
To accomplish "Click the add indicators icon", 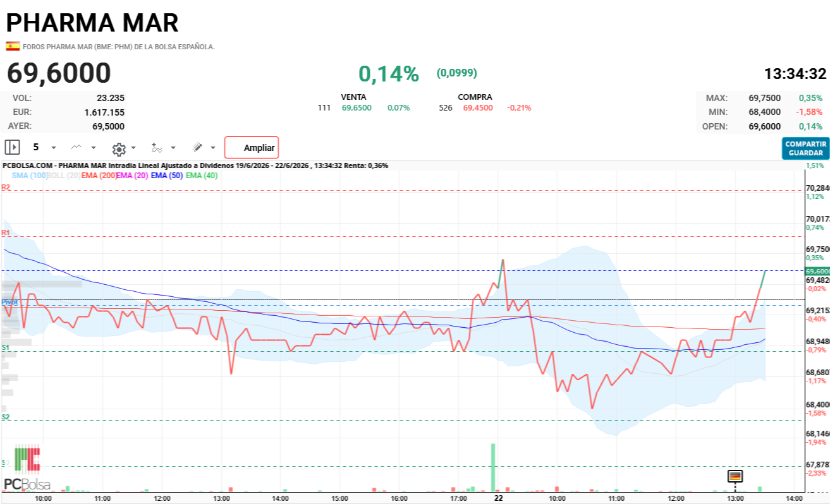I will tap(157, 147).
